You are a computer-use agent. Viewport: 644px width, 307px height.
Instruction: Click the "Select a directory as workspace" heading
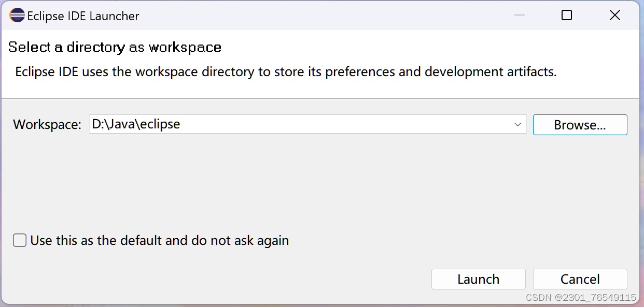[x=114, y=47]
